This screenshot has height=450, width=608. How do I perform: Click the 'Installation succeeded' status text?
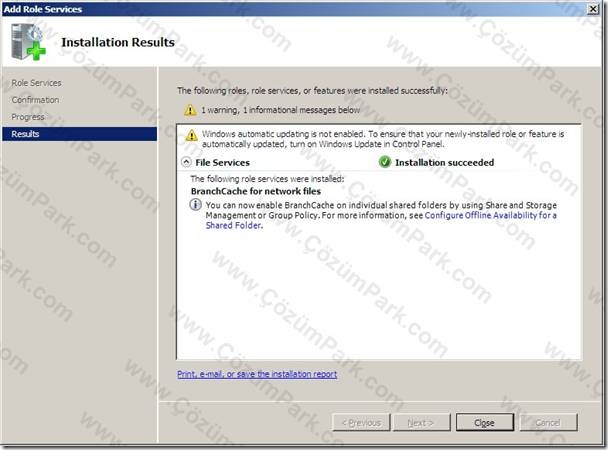pyautogui.click(x=444, y=162)
